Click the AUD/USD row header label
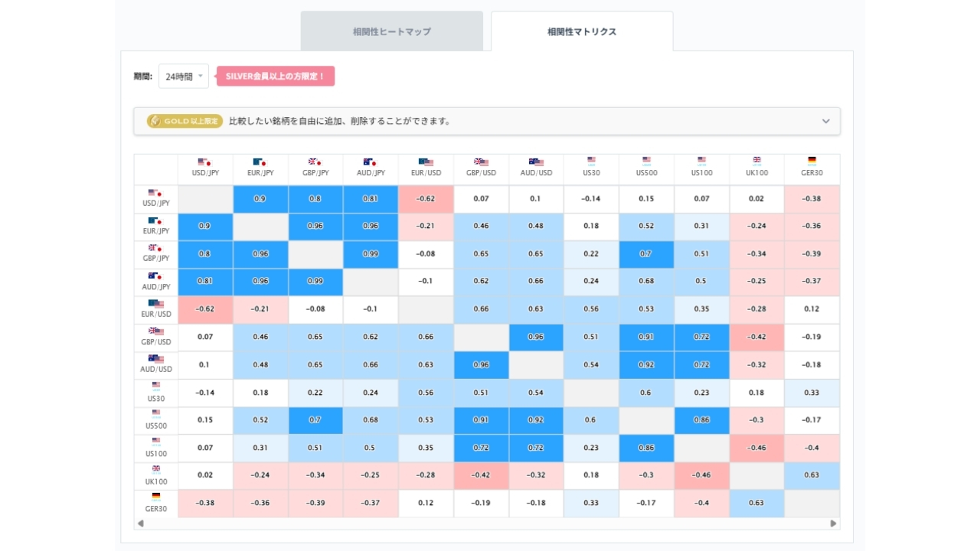The height and width of the screenshot is (551, 980). click(x=155, y=370)
